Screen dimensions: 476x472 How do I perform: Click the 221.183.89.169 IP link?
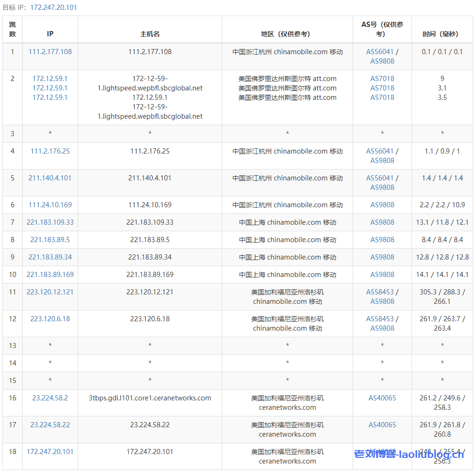click(50, 275)
